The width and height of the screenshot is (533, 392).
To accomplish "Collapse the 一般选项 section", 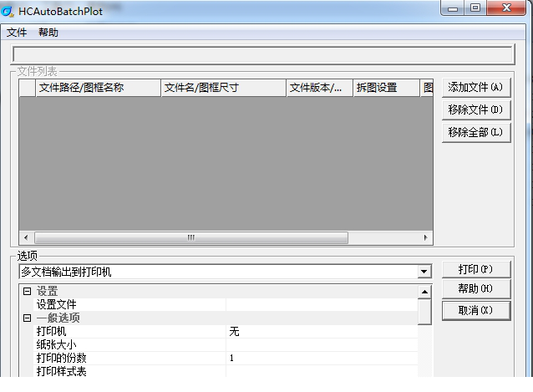I will click(x=28, y=318).
